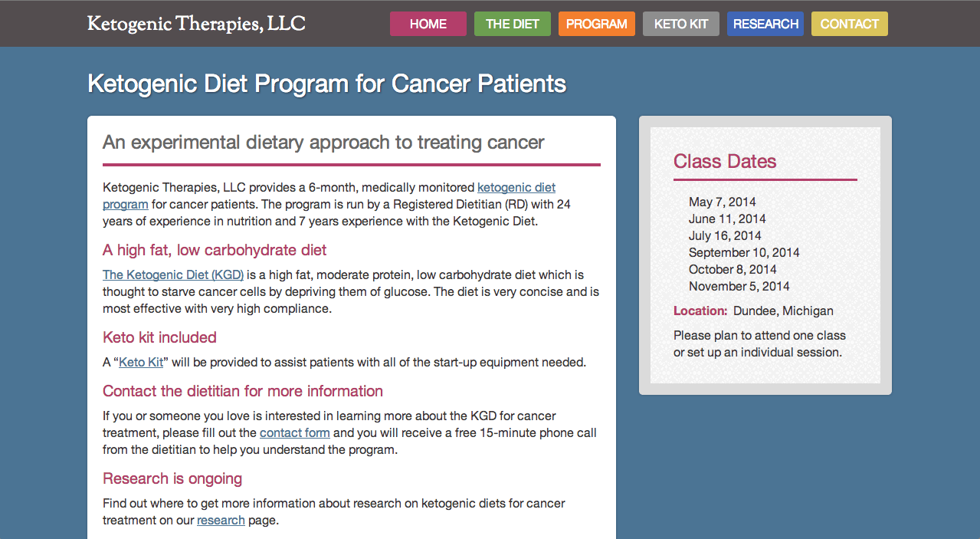
Task: Go to THE DIET page
Action: tap(513, 24)
